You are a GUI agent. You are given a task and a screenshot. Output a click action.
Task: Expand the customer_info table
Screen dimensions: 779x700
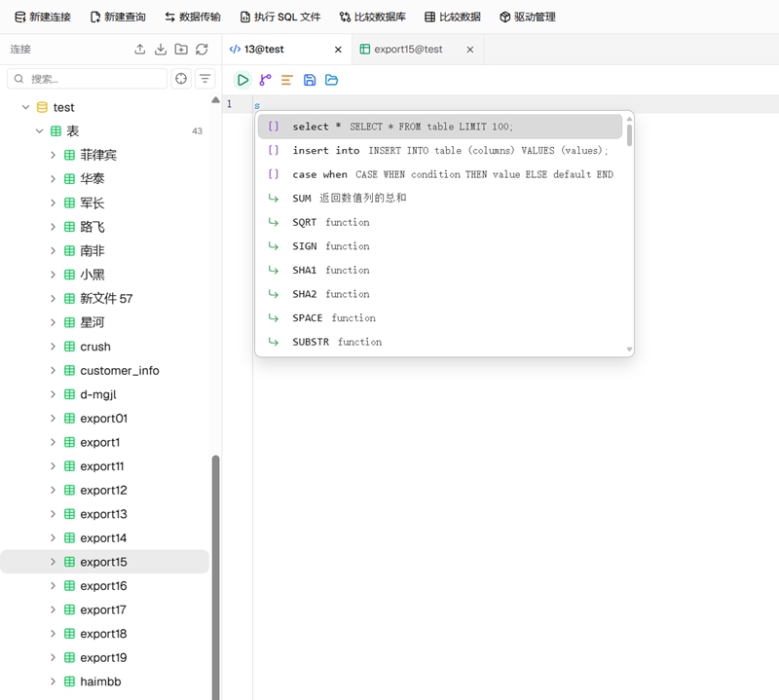53,371
